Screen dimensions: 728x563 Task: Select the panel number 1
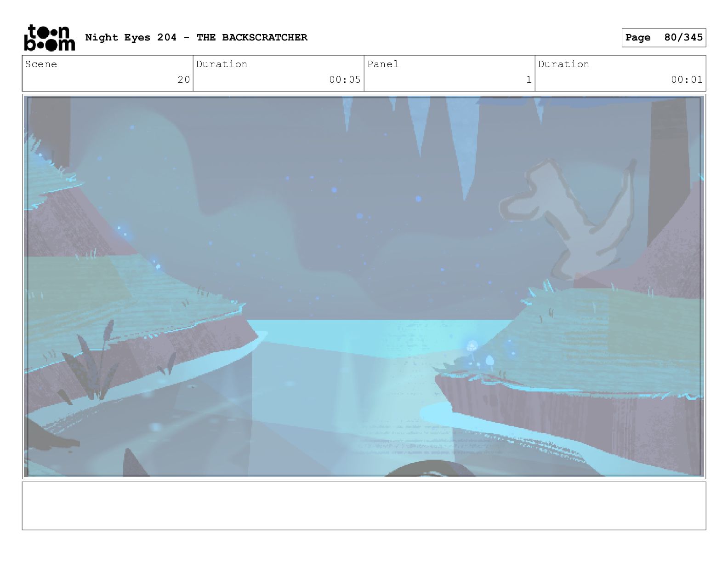tap(529, 80)
